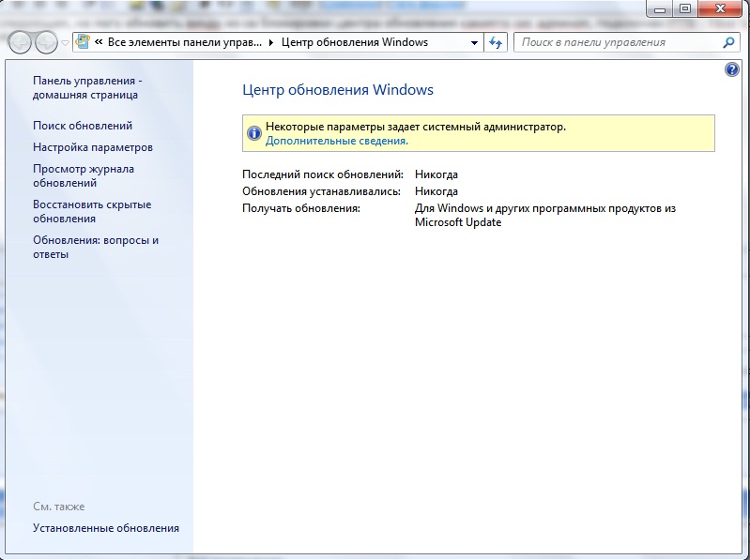
Task: Click 'Восстановить скрытые обновления' link
Action: coord(92,212)
